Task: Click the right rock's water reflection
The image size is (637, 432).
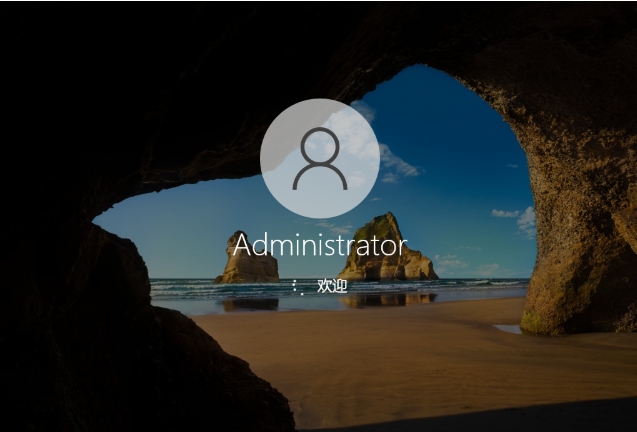Action: (x=388, y=299)
